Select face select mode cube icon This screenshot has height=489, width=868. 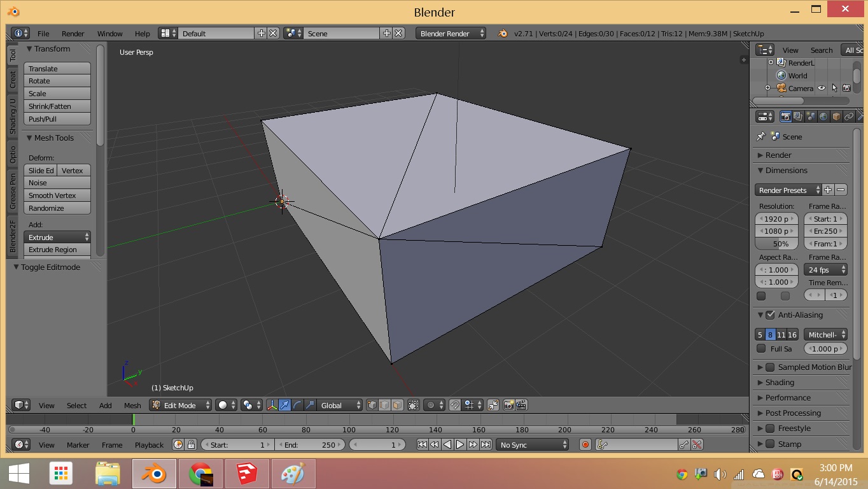397,405
